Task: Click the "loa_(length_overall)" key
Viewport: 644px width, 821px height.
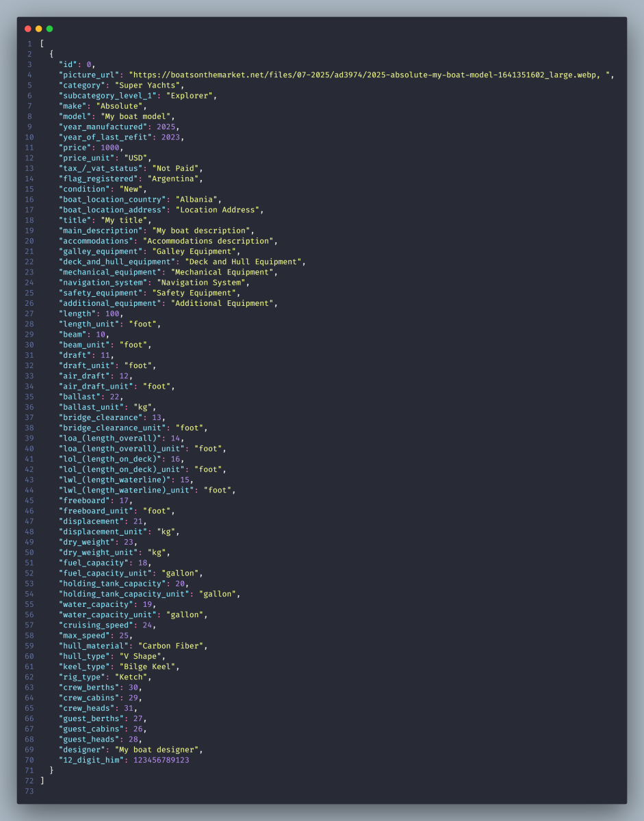Action: [x=110, y=438]
